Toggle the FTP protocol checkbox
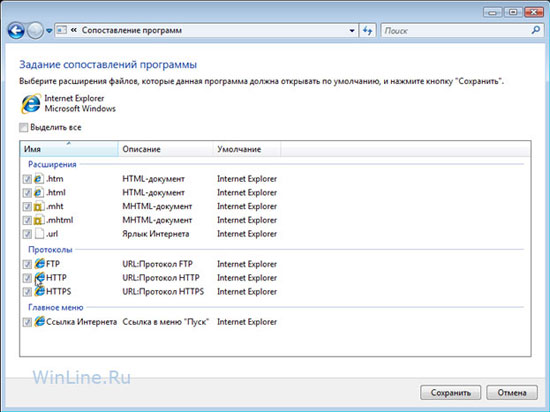The width and height of the screenshot is (550, 412). coord(27,264)
